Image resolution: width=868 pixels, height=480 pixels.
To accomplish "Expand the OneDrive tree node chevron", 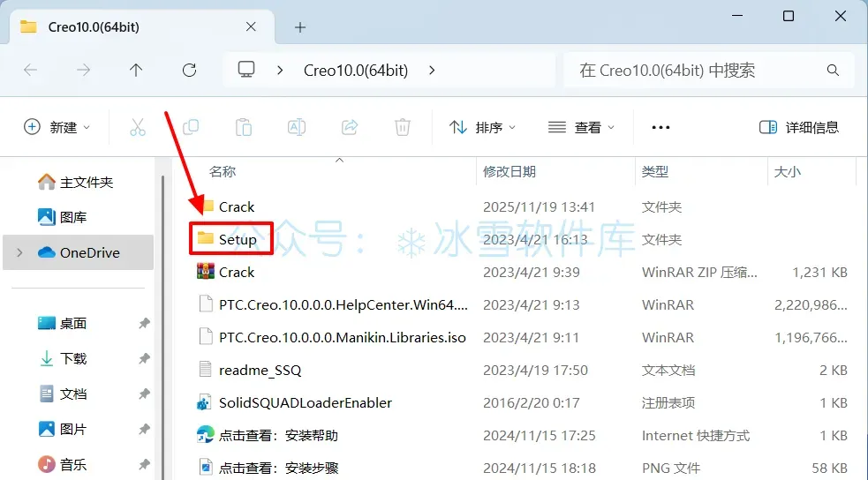I will 20,252.
